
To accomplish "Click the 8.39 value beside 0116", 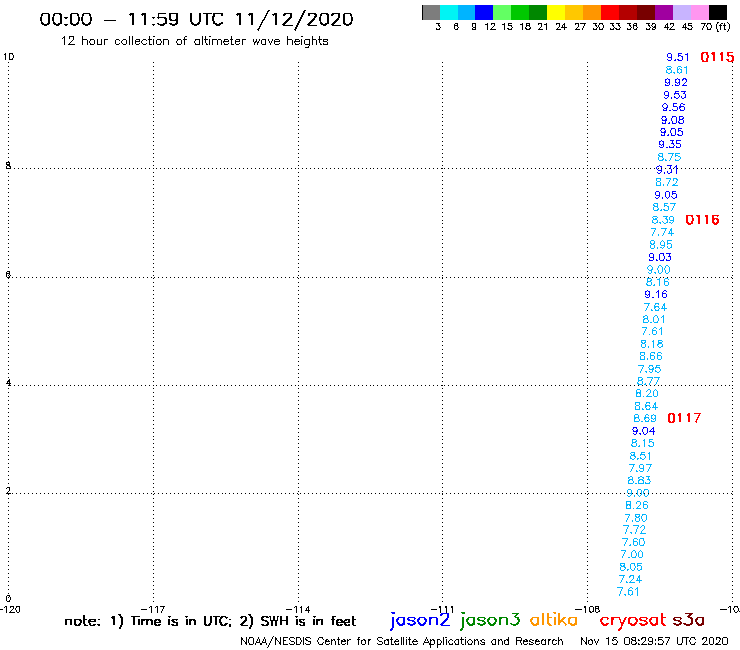I will pyautogui.click(x=663, y=220).
